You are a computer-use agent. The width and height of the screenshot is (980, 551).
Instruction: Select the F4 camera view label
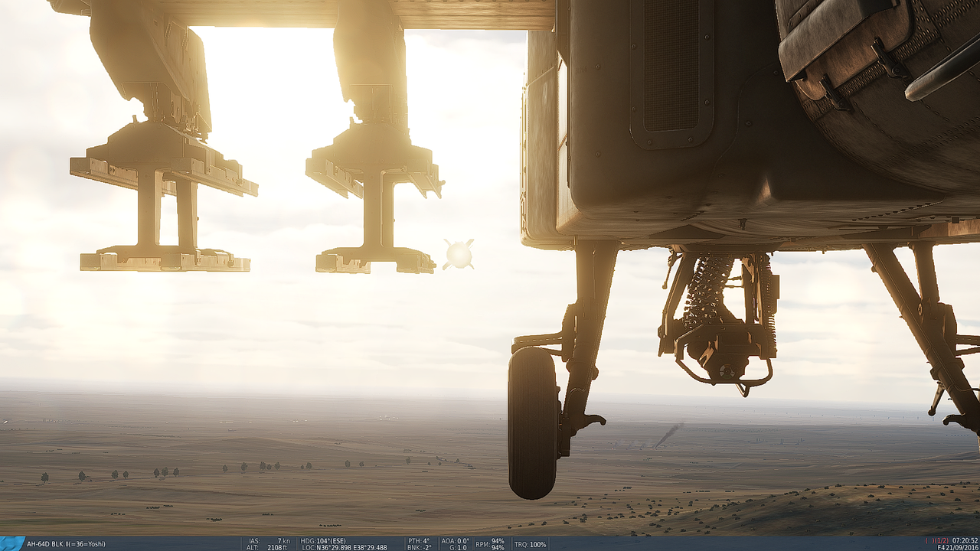point(940,546)
